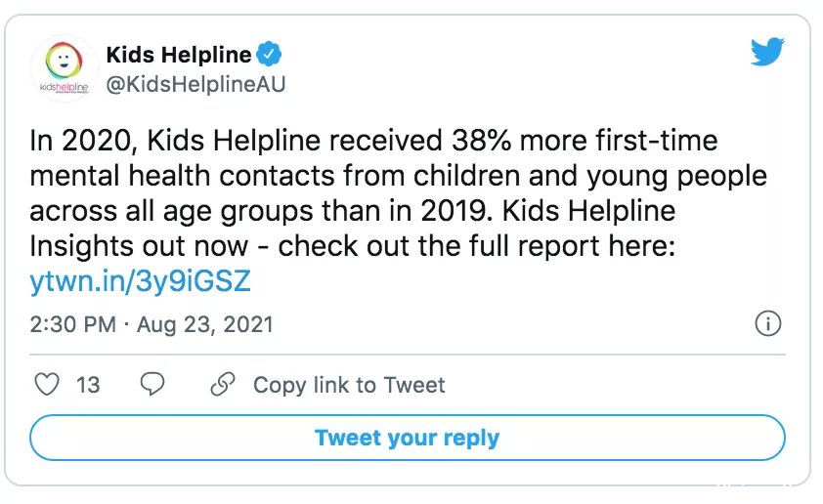Follow the ytwn.in/3y9iGSZ report link
The height and width of the screenshot is (504, 823).
tap(140, 281)
